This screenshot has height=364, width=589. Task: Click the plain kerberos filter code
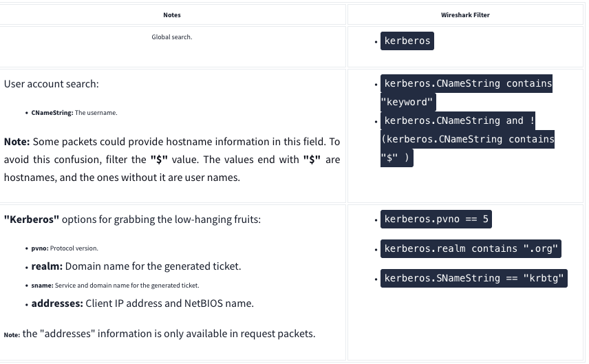coord(407,41)
